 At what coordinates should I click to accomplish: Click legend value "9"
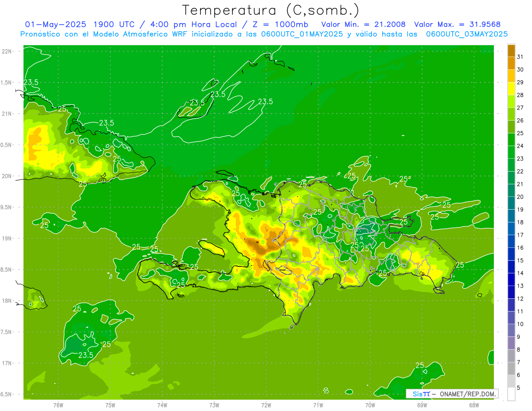518,337
